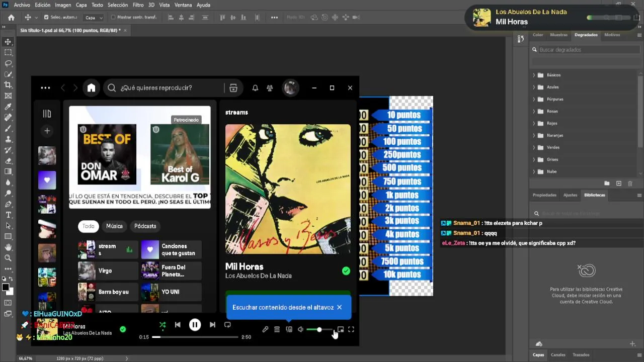The image size is (644, 362).
Task: Switch to the Canales tab
Action: point(558,354)
